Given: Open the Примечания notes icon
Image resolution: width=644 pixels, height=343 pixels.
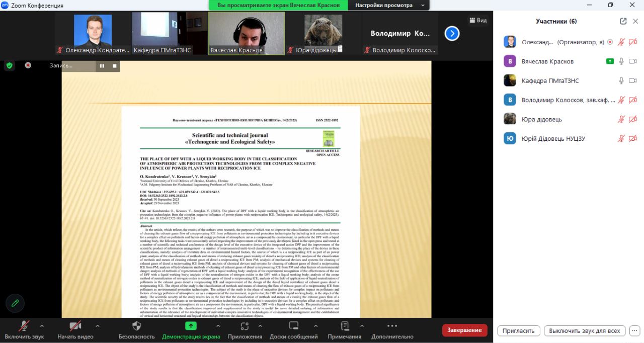Looking at the screenshot, I should point(345,326).
